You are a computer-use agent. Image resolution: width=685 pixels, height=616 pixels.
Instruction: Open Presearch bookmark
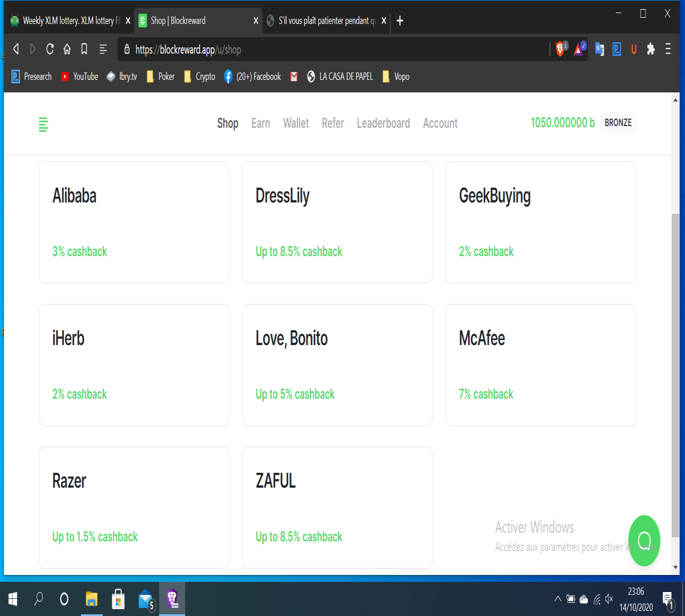pos(31,76)
